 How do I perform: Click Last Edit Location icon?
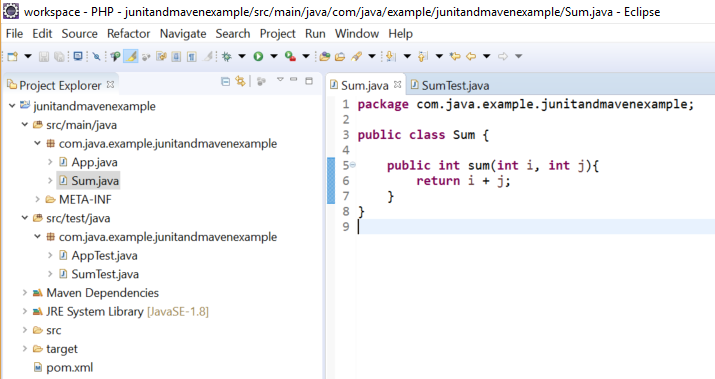pos(455,57)
